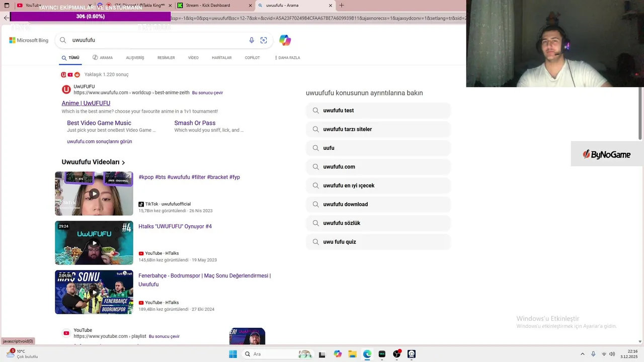The width and height of the screenshot is (644, 362).
Task: Open Htalks "UWUFUFU" Oynuyor #4 video link
Action: coord(175,227)
